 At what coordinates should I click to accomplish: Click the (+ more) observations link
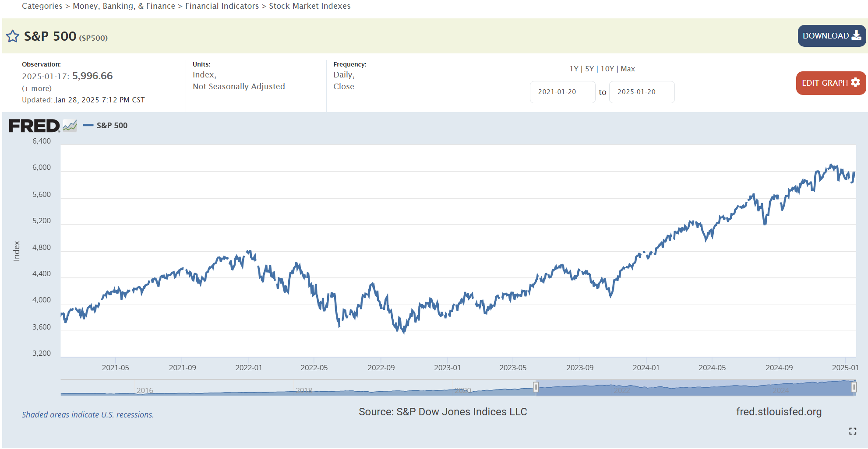pyautogui.click(x=37, y=88)
